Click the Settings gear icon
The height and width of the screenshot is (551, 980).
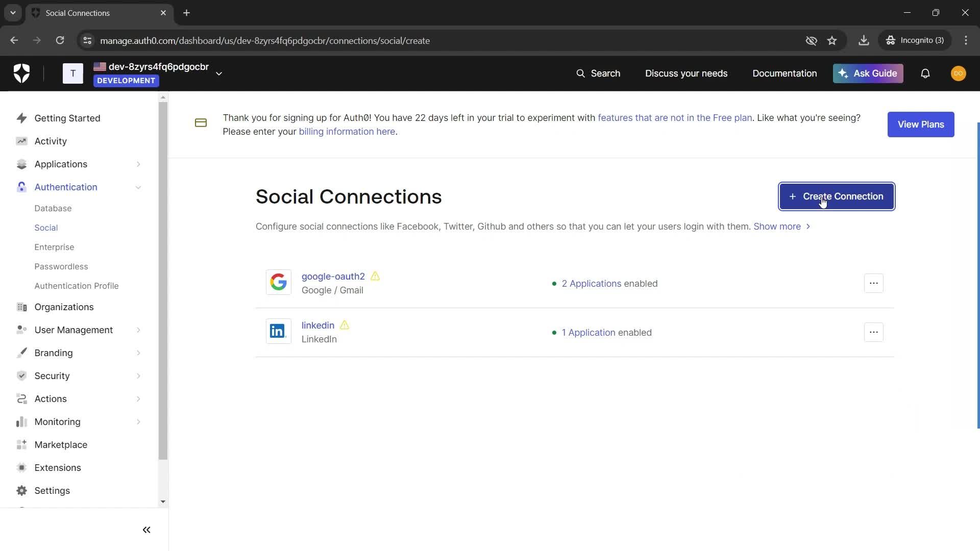point(21,491)
